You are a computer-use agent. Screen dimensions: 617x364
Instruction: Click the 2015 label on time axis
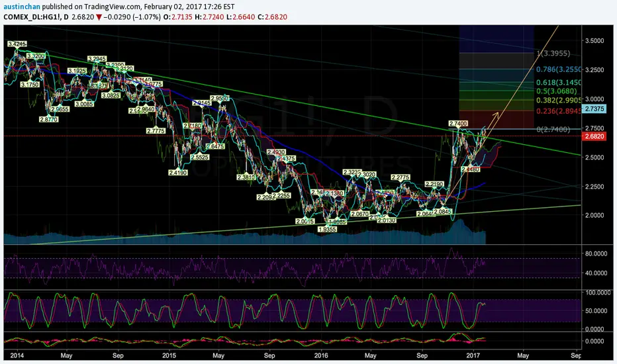169,355
